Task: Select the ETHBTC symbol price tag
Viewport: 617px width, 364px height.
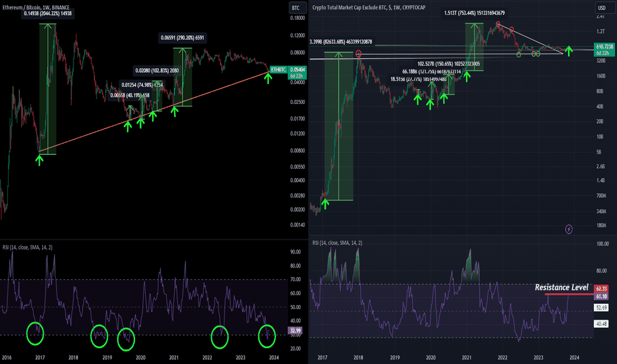Action: point(278,69)
